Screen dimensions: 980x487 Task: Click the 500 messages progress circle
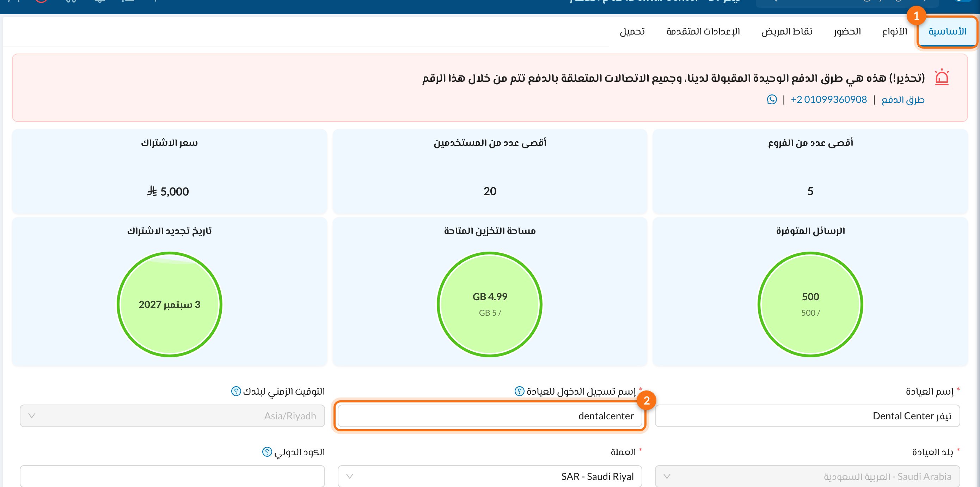pos(810,304)
